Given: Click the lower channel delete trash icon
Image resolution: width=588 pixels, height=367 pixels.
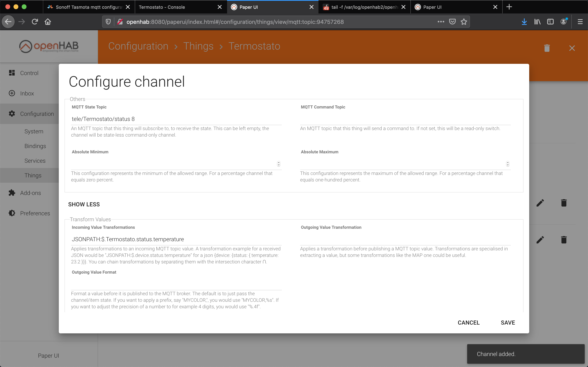Looking at the screenshot, I should click(x=564, y=240).
